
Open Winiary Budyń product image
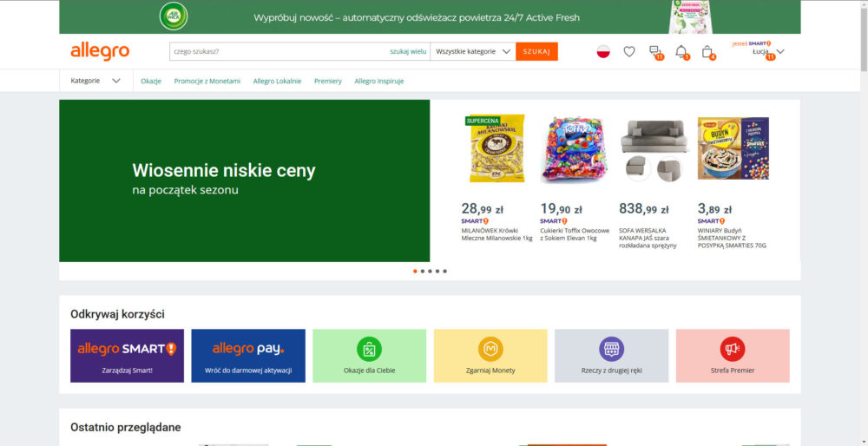733,148
